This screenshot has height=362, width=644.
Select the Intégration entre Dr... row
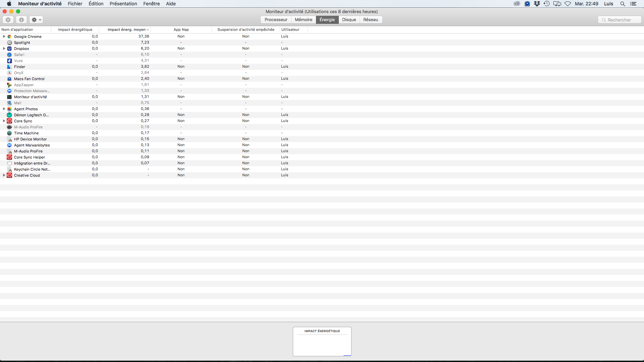(x=322, y=163)
